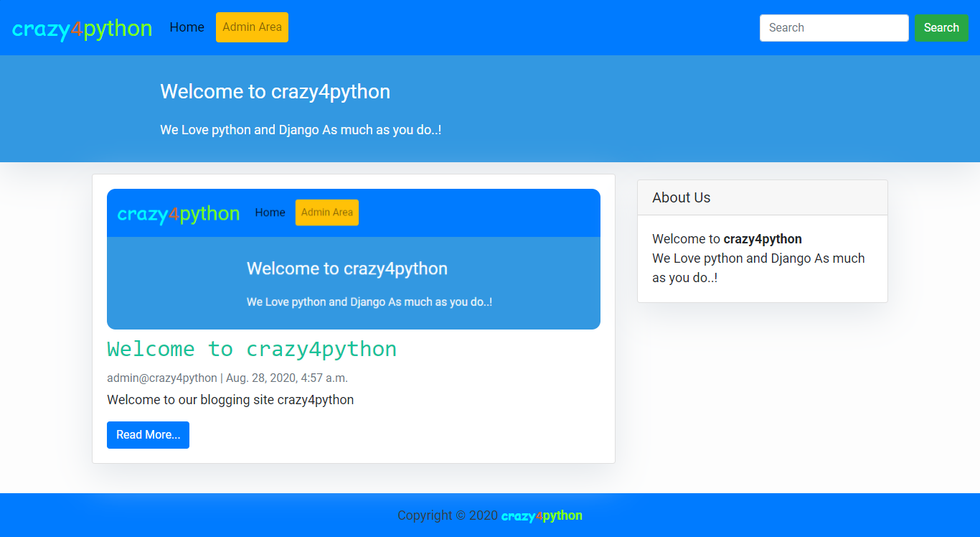Click the author admin@crazy4python
Viewport: 980px width, 537px height.
161,378
